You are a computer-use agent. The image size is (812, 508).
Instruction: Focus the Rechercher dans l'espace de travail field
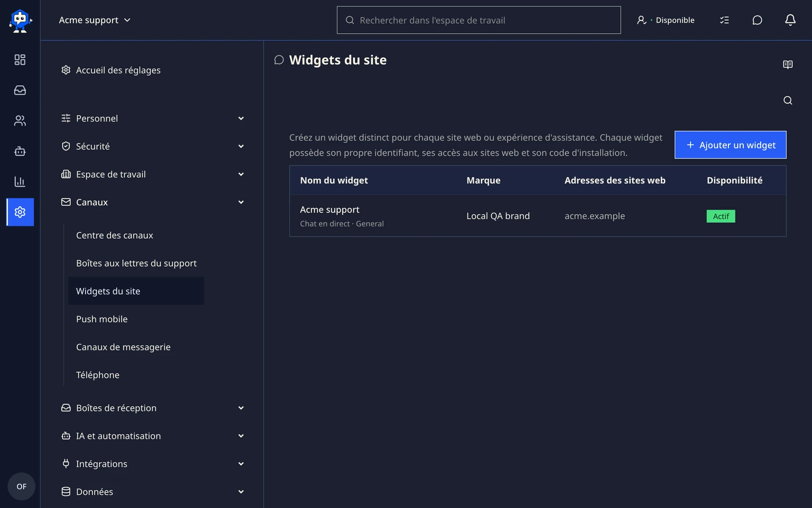coord(478,20)
